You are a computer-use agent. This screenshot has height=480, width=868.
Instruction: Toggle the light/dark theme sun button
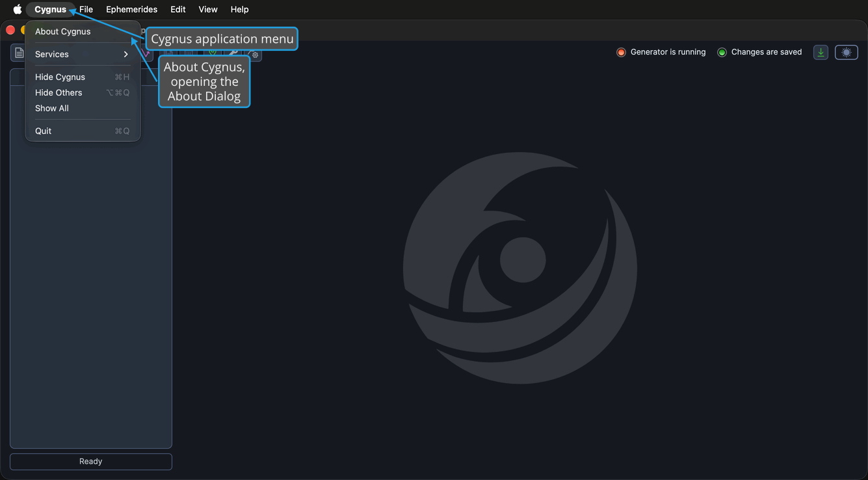tap(846, 53)
